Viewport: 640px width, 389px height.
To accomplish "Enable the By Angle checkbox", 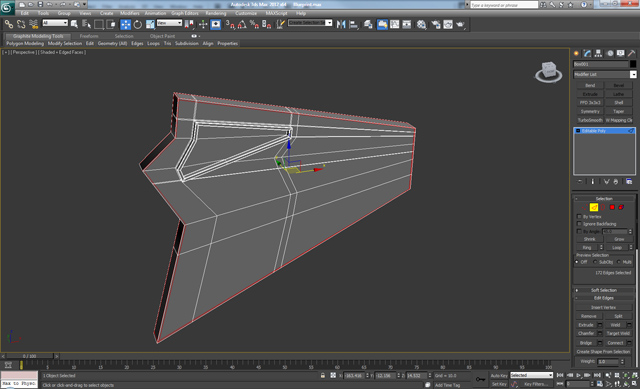I will [579, 231].
